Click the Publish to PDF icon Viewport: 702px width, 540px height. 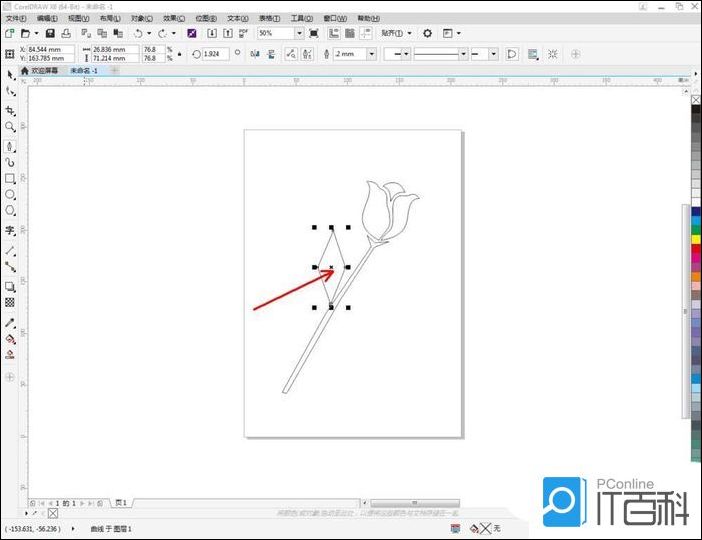coord(243,33)
